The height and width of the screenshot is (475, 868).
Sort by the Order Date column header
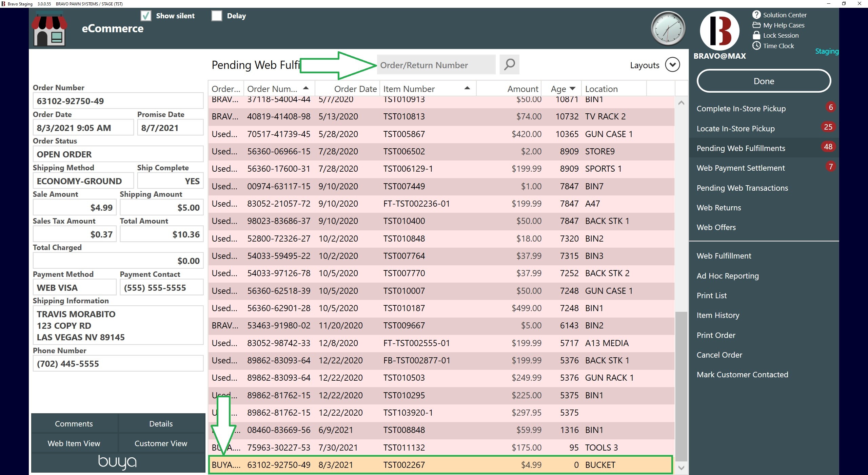point(348,89)
